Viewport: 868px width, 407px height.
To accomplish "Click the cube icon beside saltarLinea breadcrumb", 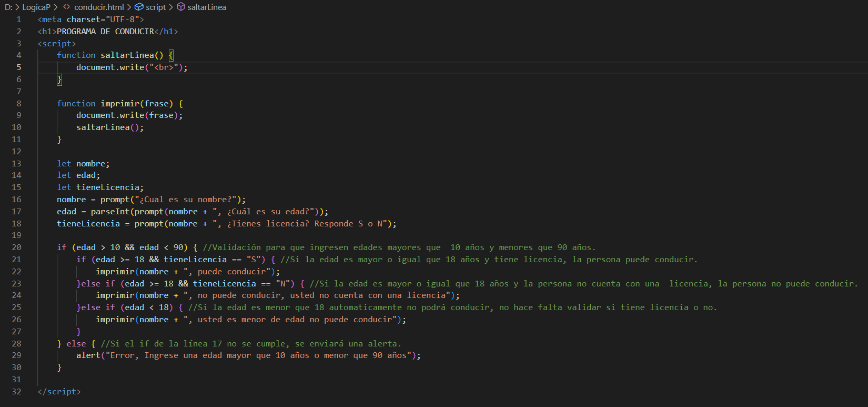I will (x=181, y=7).
